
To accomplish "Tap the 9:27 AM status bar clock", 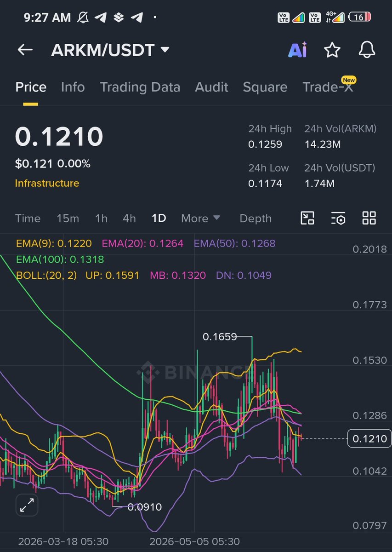I will 47,17.
